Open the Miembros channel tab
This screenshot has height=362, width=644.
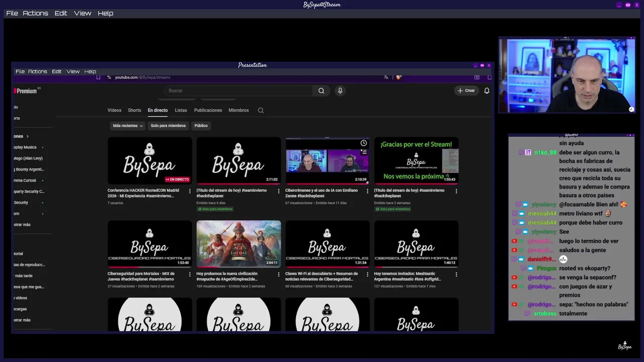pos(238,110)
